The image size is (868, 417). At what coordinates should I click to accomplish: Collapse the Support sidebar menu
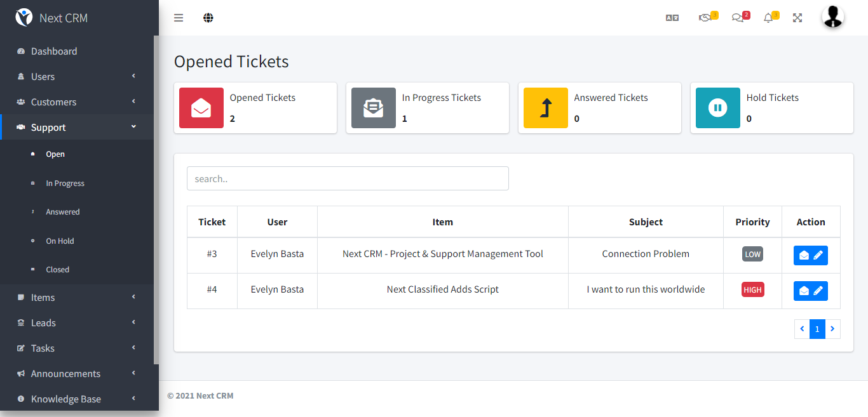(x=76, y=128)
